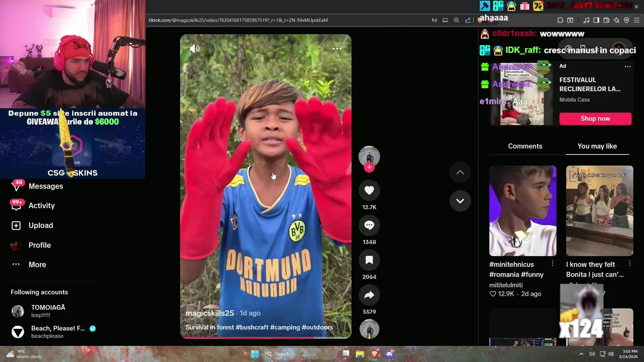The width and height of the screenshot is (644, 362).
Task: Click the #camping hashtag
Action: click(x=285, y=327)
